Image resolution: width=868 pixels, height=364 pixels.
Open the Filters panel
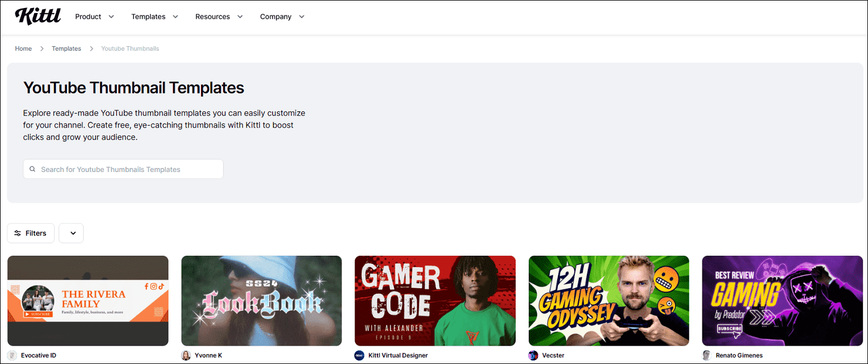31,233
